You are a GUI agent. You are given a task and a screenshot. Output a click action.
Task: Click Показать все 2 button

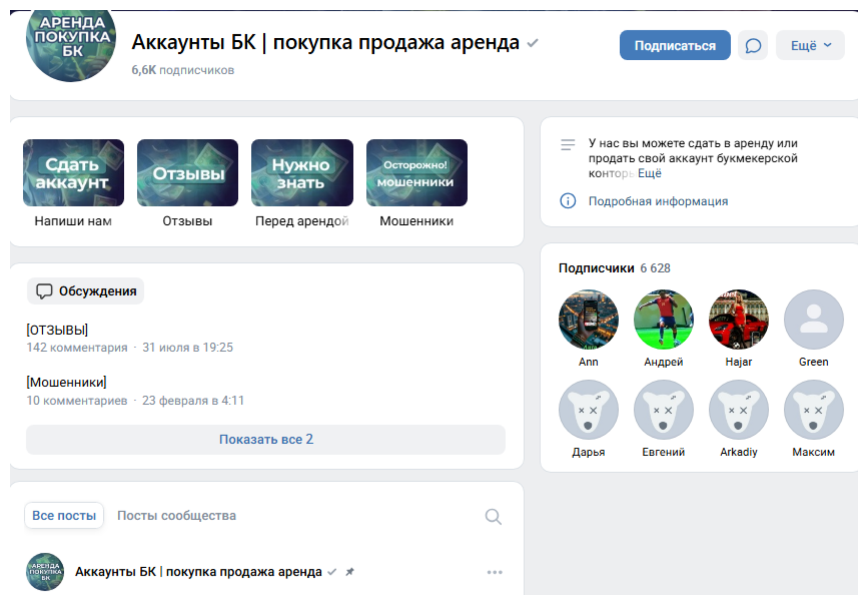(x=266, y=439)
